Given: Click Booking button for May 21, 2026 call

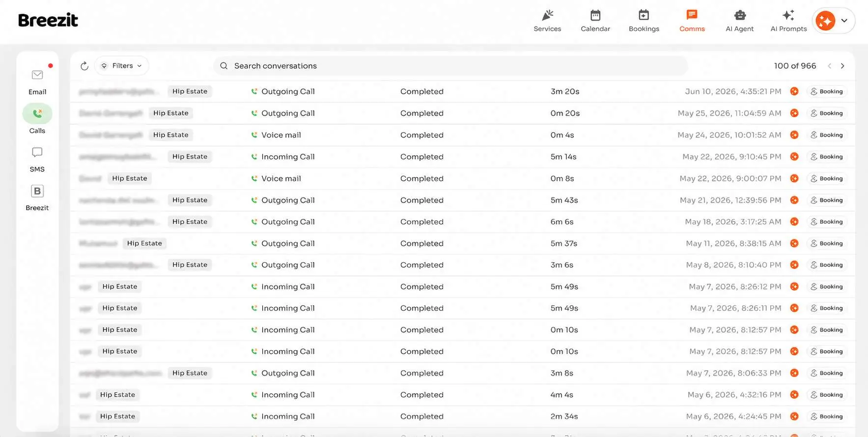Looking at the screenshot, I should [x=827, y=200].
